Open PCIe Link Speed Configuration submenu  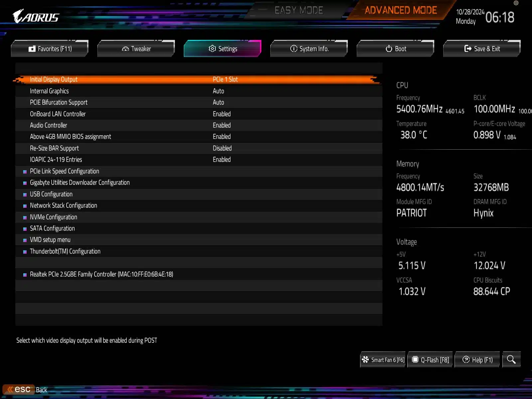65,171
